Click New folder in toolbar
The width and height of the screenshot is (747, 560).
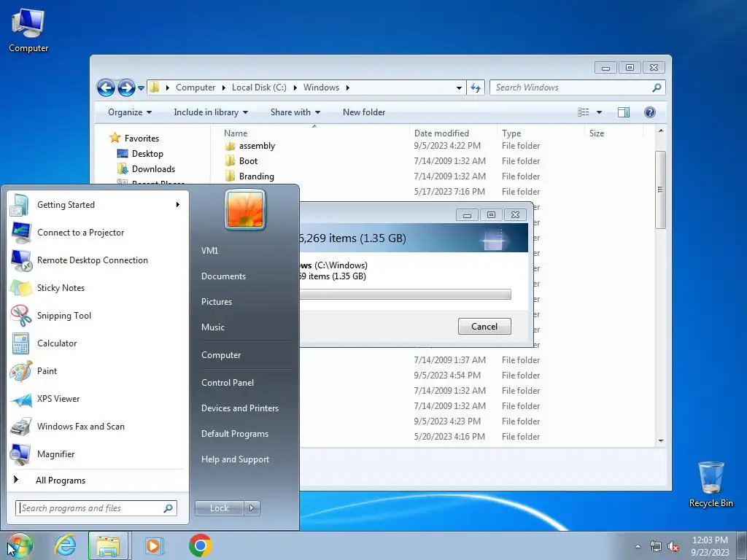[364, 112]
